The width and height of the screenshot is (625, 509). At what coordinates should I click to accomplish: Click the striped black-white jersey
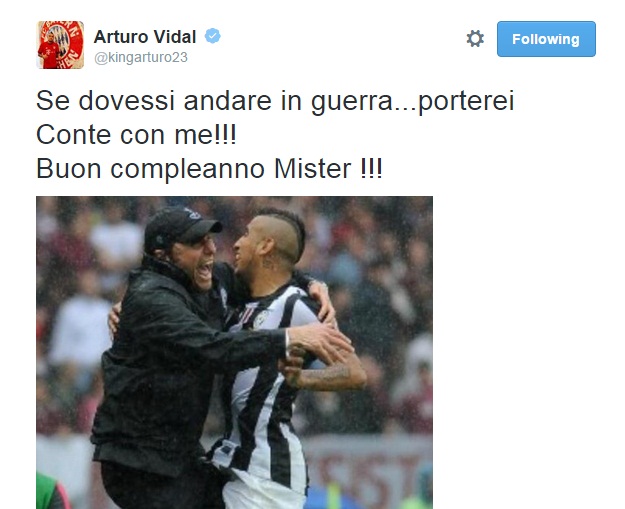[263, 387]
